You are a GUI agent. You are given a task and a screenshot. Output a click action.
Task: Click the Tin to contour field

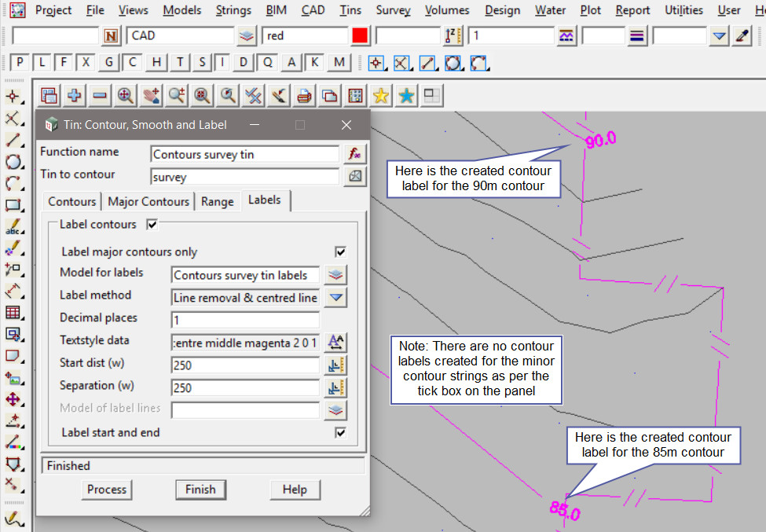(245, 177)
